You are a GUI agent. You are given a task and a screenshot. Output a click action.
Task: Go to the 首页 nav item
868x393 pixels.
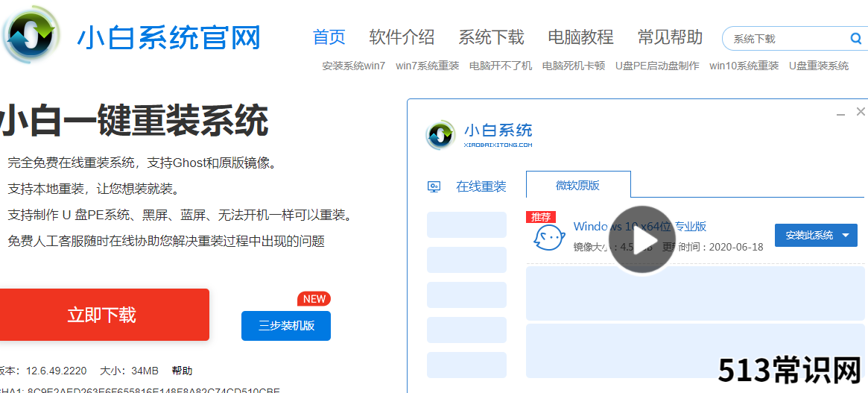(329, 38)
